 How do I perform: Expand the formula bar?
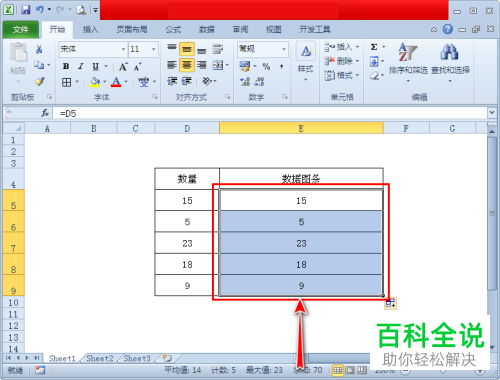pos(492,113)
